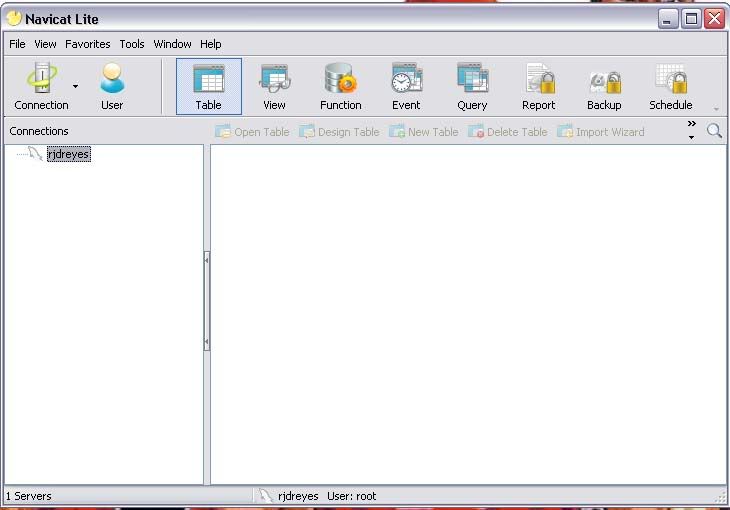Click the Connections panel header label

point(39,131)
